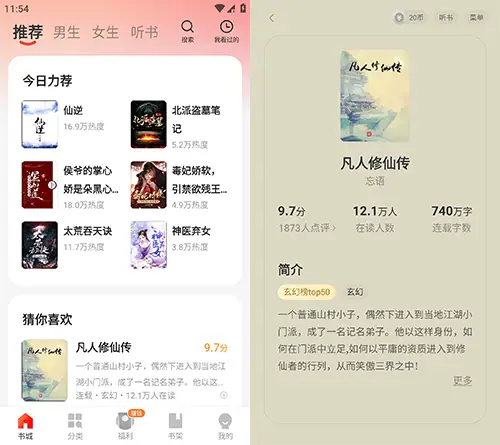The width and height of the screenshot is (500, 445).
Task: Tap the 听书 button on the detail page
Action: [446, 17]
